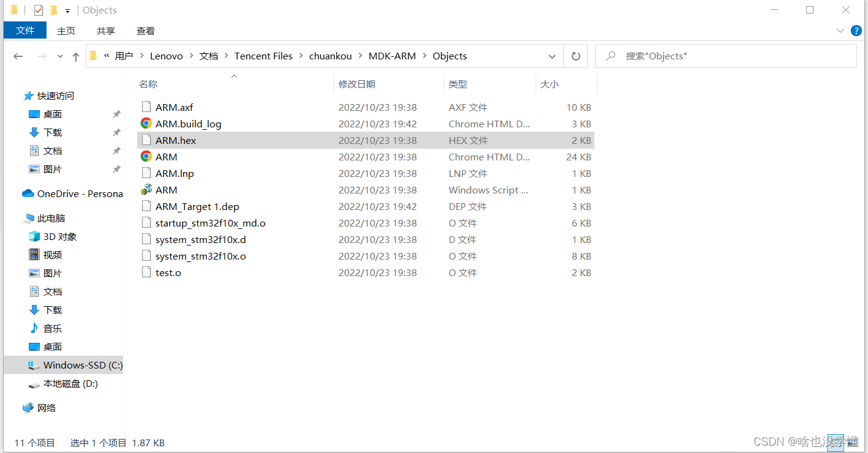The width and height of the screenshot is (868, 453).
Task: Open the 查看 ribbon tab
Action: (x=146, y=31)
